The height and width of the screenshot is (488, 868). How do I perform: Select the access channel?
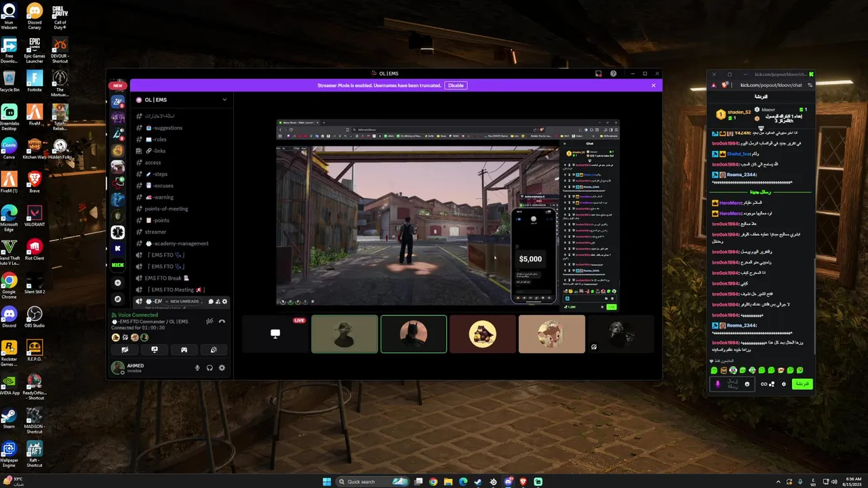pos(182,162)
